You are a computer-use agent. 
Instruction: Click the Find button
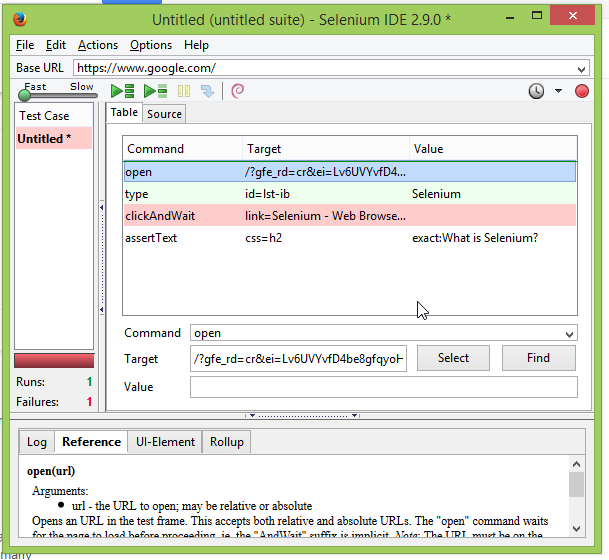click(538, 358)
